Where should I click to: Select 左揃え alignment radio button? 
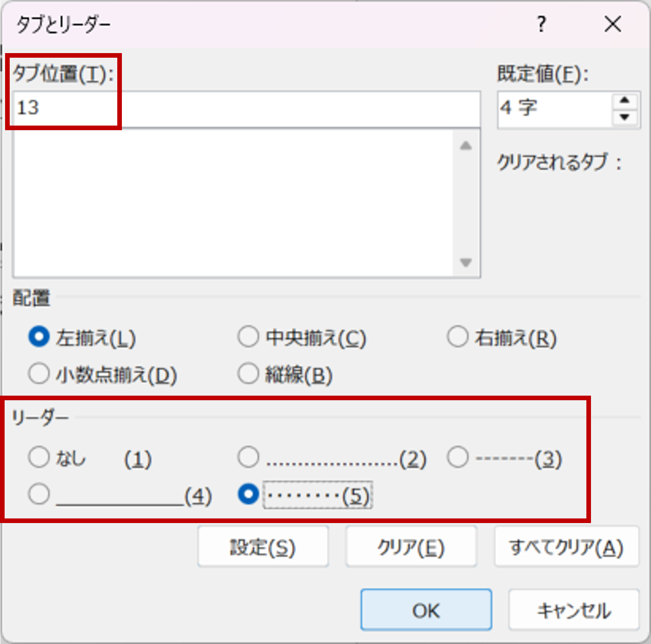39,337
